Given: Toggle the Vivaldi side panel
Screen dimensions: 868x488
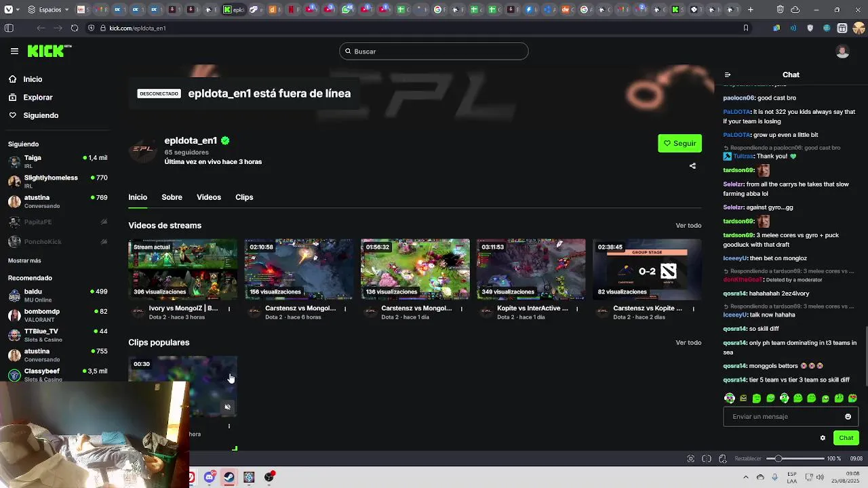Looking at the screenshot, I should coord(9,28).
